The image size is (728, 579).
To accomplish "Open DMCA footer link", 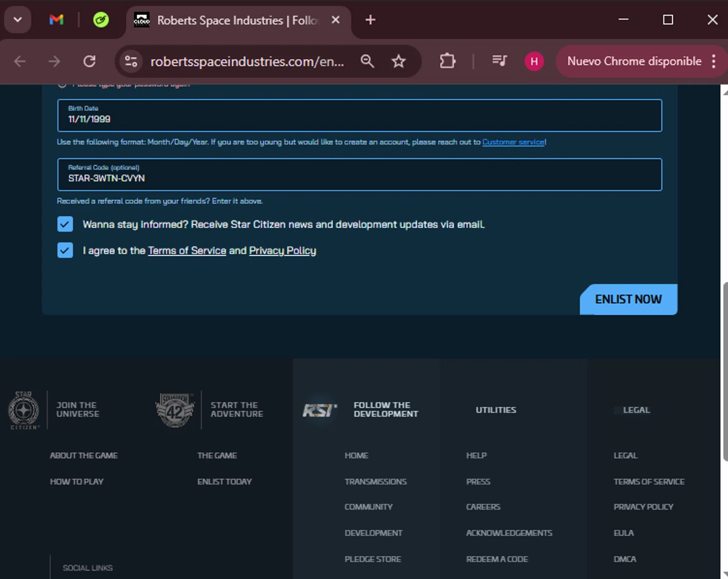I will tap(625, 559).
